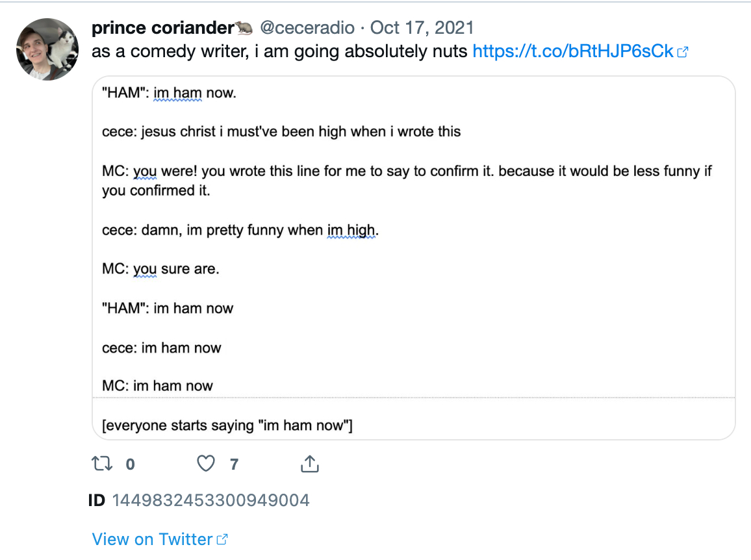Image resolution: width=751 pixels, height=560 pixels.
Task: Click the line "cece: damn, im pretty funny"
Action: 240,230
